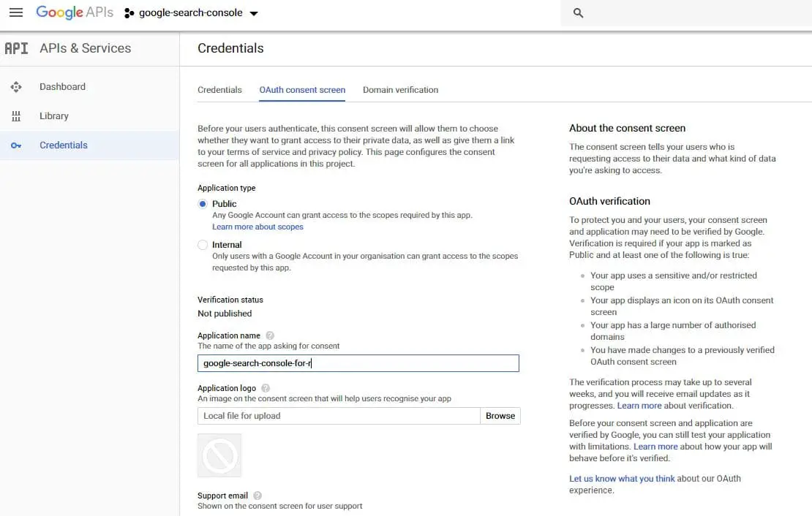Select Credentials in the sidebar
This screenshot has width=812, height=516.
tap(89, 145)
